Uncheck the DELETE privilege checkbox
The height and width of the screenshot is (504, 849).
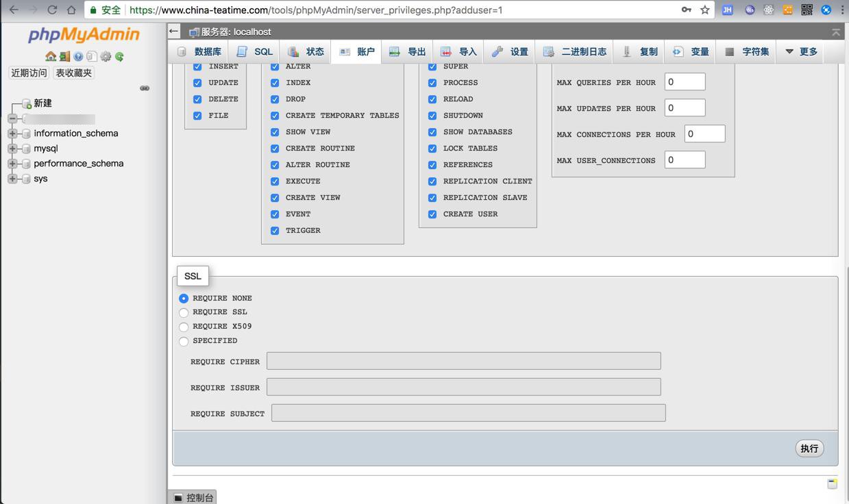pos(197,99)
